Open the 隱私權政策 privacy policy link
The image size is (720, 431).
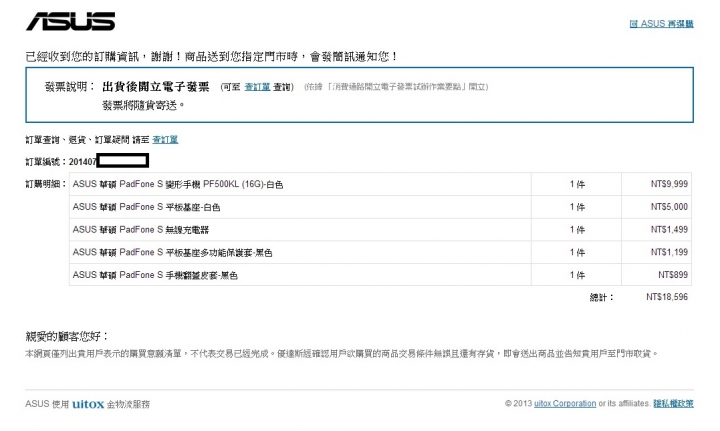pyautogui.click(x=673, y=403)
